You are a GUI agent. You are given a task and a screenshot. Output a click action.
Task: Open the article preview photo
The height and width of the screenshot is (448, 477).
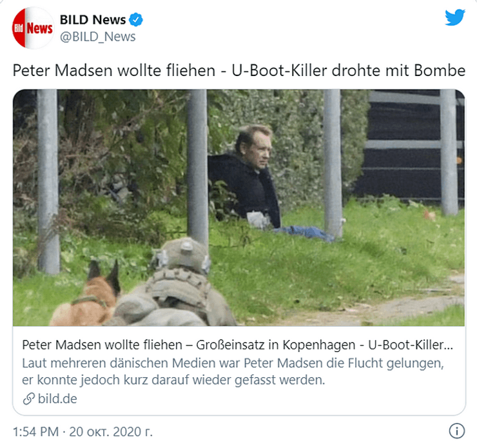point(238,208)
